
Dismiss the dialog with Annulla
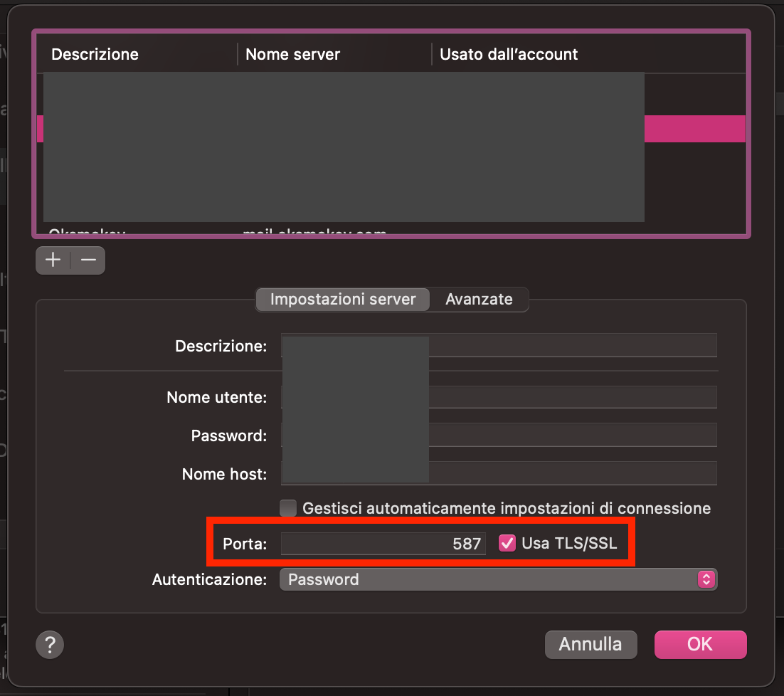click(590, 644)
